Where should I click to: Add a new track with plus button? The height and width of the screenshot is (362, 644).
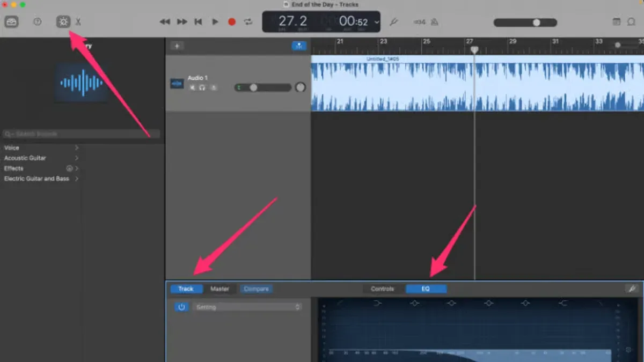(176, 46)
